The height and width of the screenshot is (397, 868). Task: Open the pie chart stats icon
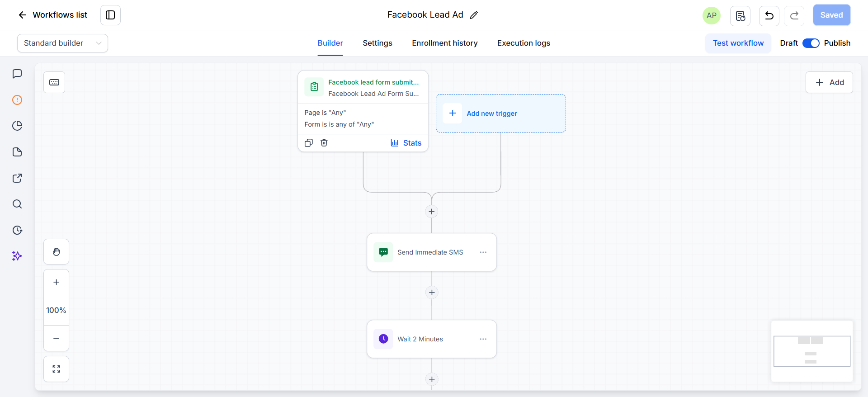coord(17,126)
